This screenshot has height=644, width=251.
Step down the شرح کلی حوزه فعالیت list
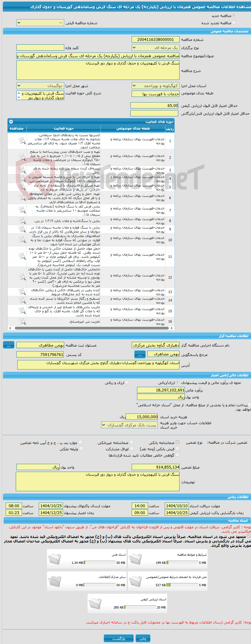pos(19,98)
